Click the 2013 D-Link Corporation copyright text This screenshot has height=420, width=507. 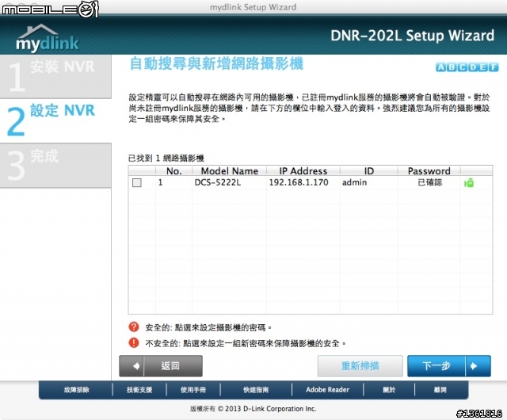[x=253, y=409]
